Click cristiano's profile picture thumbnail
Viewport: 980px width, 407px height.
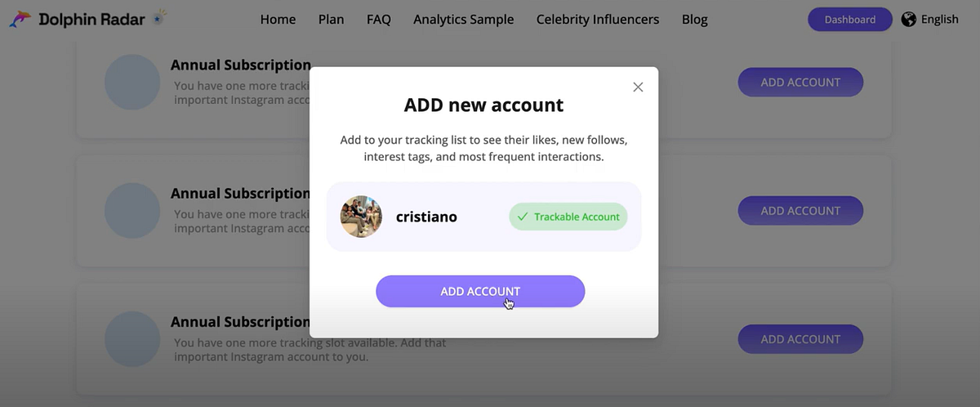tap(361, 217)
